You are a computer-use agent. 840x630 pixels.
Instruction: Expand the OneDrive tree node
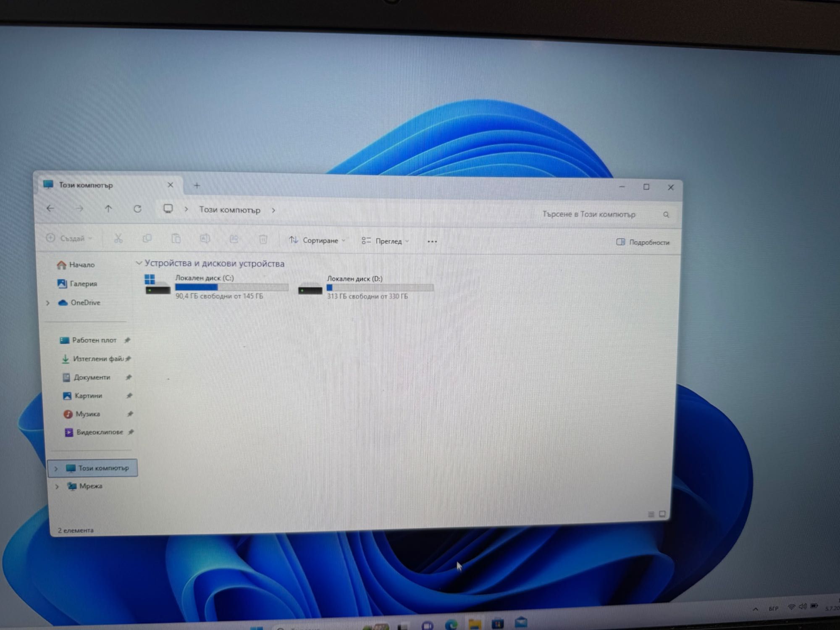pyautogui.click(x=47, y=303)
